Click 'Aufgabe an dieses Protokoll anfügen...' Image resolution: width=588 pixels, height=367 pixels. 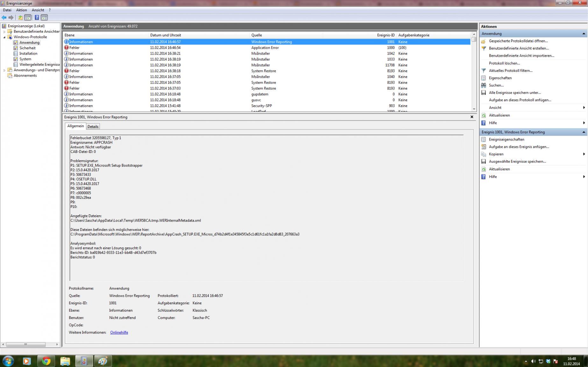[520, 100]
